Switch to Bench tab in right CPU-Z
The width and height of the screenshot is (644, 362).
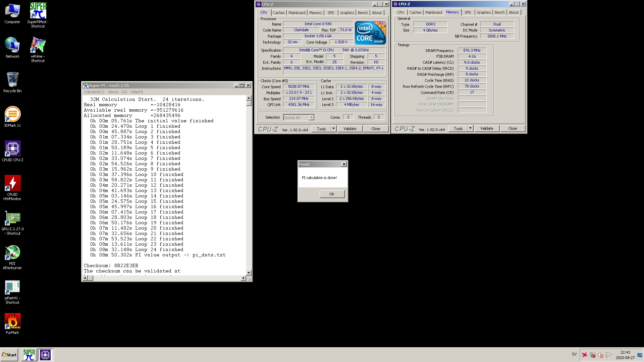(x=499, y=12)
